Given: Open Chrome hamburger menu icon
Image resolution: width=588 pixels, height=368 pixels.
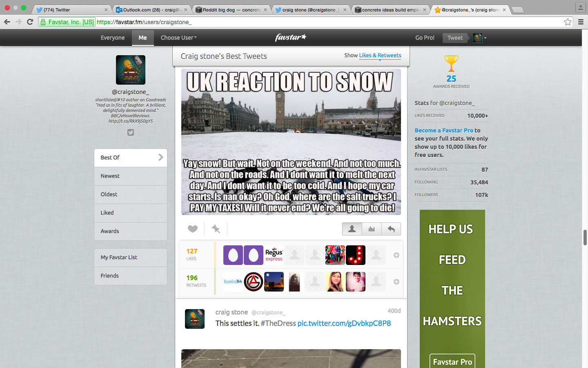Looking at the screenshot, I should point(581,22).
